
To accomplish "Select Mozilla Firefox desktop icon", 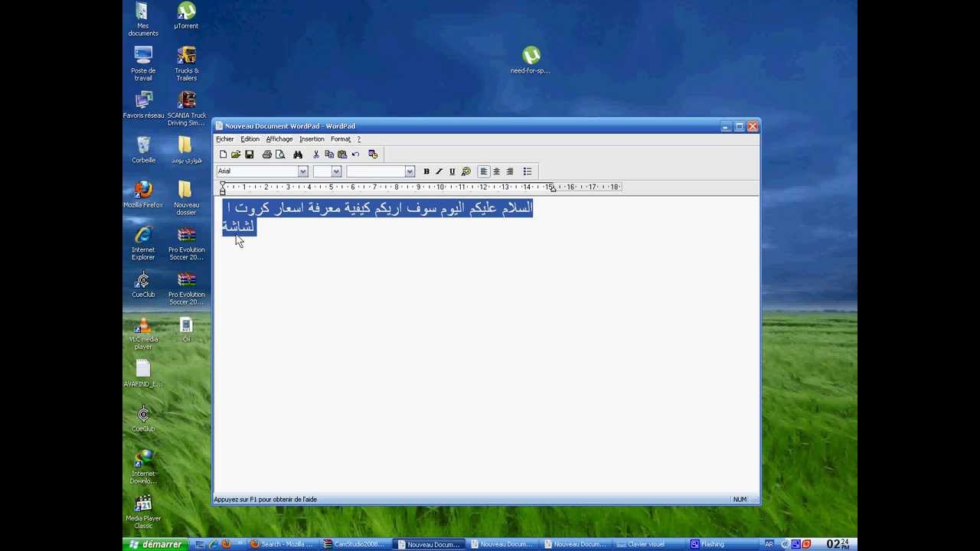I will (x=143, y=194).
